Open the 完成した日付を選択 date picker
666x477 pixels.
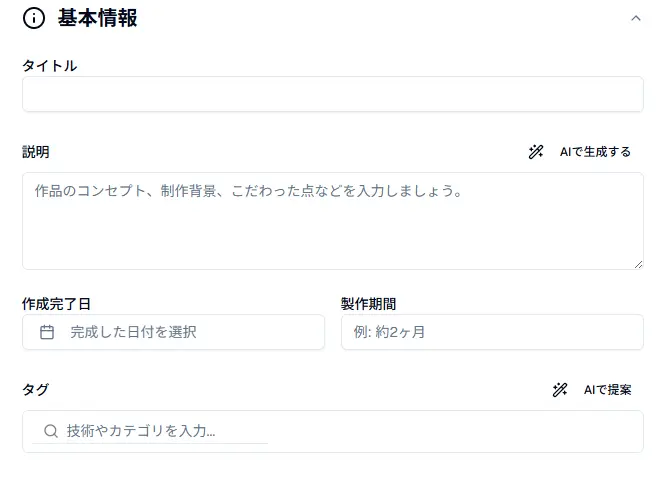click(173, 332)
